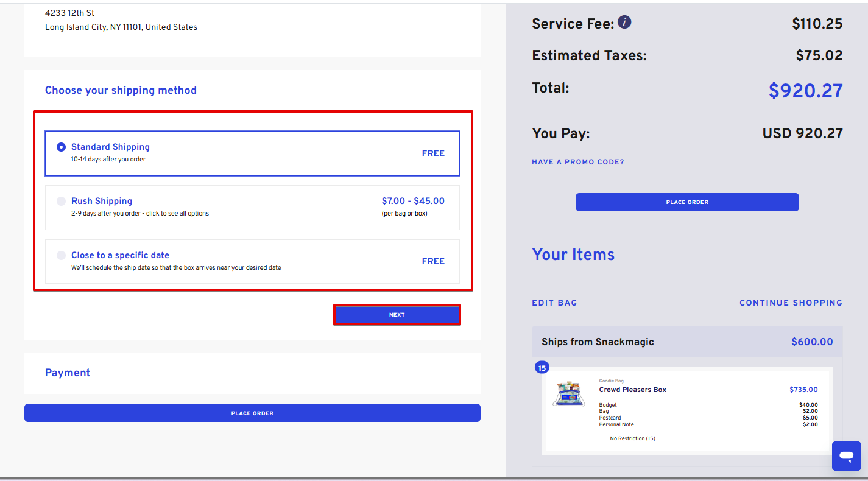The image size is (868, 481).
Task: Open the Crowd Pleasers Box item title
Action: [632, 390]
